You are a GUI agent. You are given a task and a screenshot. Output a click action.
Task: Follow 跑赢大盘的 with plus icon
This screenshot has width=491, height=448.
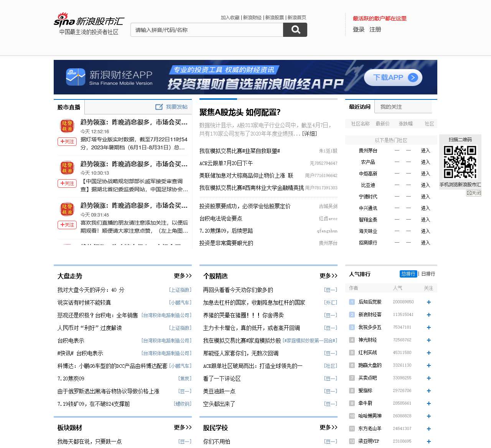pyautogui.click(x=429, y=365)
